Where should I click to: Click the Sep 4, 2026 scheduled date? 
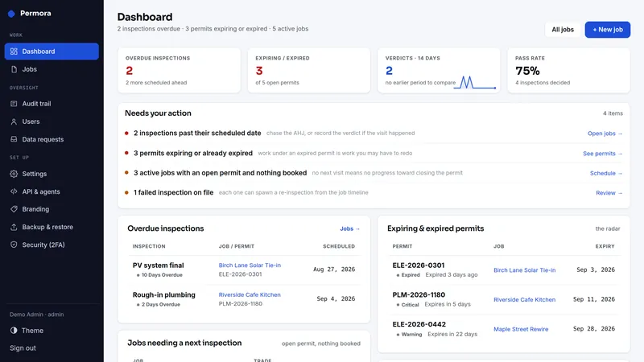click(x=336, y=298)
